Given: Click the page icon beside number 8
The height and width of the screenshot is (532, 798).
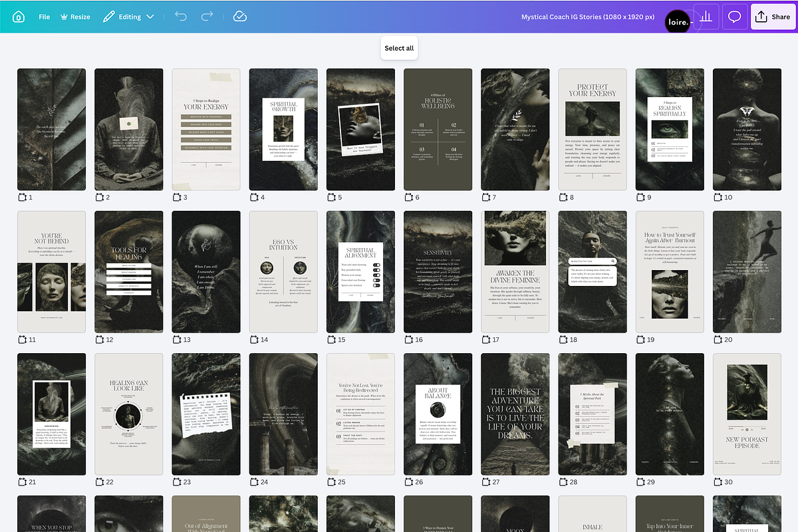Looking at the screenshot, I should 563,198.
